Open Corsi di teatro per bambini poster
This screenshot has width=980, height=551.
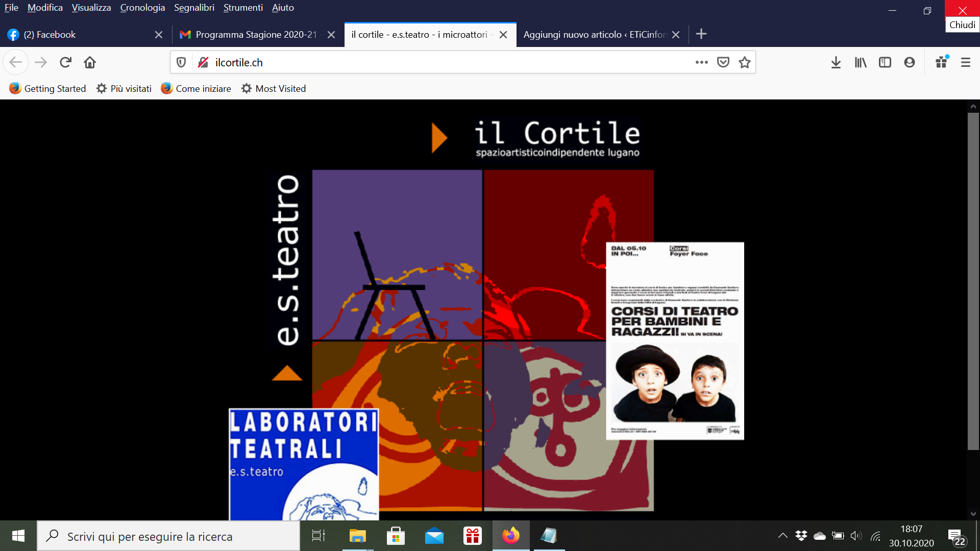675,341
